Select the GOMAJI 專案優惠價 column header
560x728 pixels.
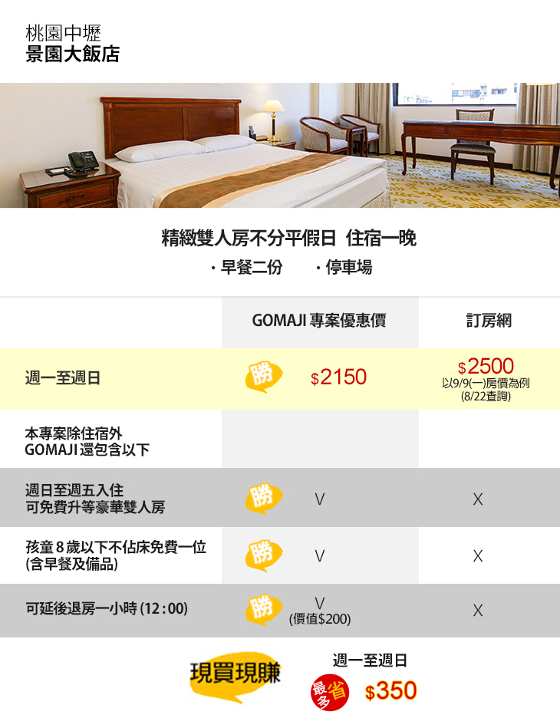pyautogui.click(x=319, y=321)
